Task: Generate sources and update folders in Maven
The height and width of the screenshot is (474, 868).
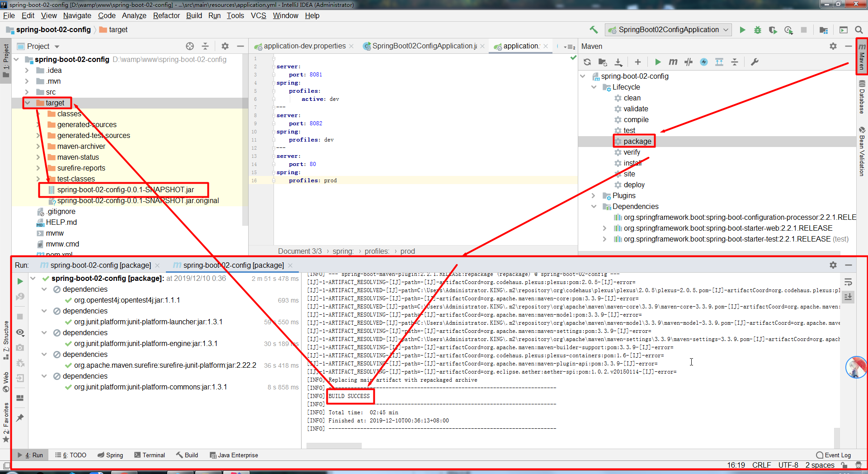Action: point(603,62)
